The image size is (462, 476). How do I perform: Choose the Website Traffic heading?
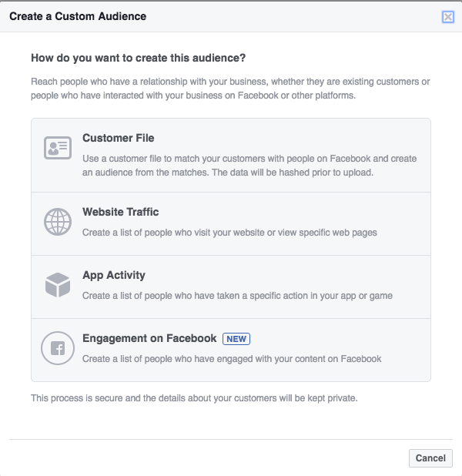[x=120, y=213]
